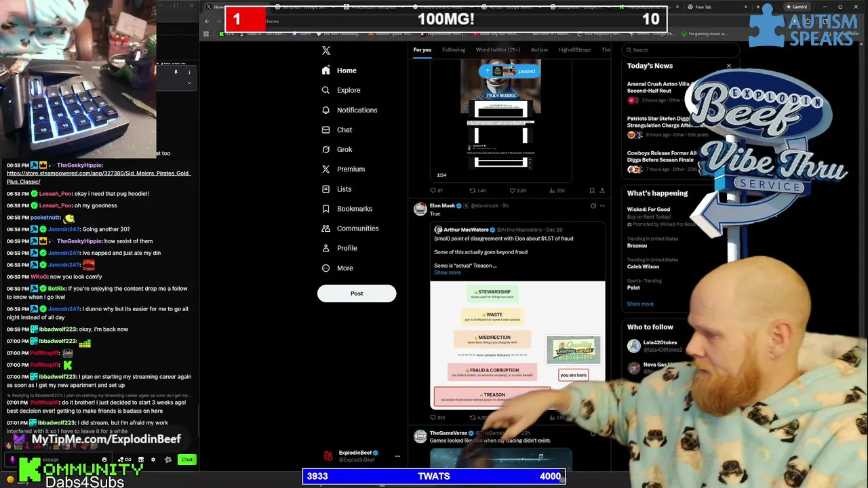Expand the pinned chat message chevron
Viewport: 868px width, 488px height.
(x=189, y=83)
